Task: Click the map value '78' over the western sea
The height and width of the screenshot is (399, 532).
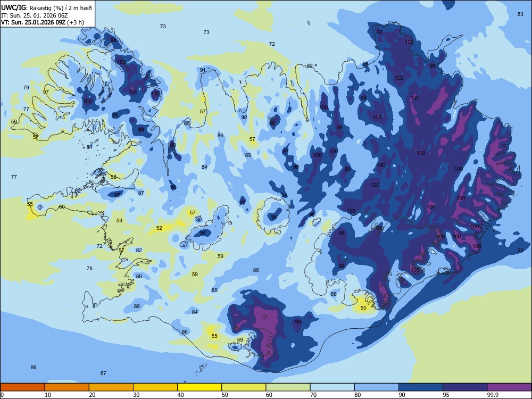Action: click(x=89, y=268)
